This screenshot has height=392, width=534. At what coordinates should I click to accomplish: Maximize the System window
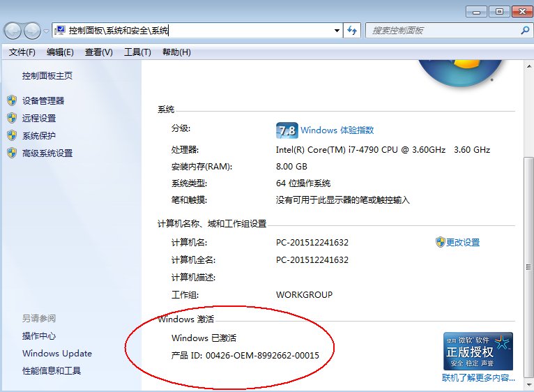[499, 12]
